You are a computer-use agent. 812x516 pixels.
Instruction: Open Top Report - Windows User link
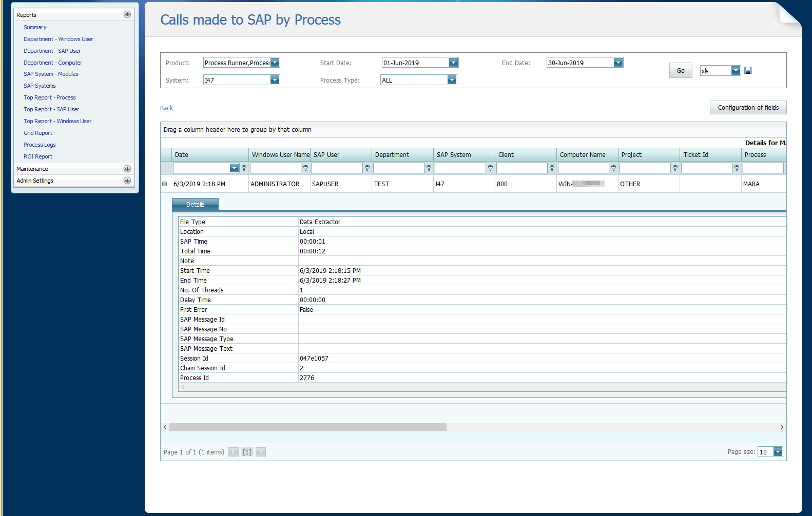tap(57, 121)
